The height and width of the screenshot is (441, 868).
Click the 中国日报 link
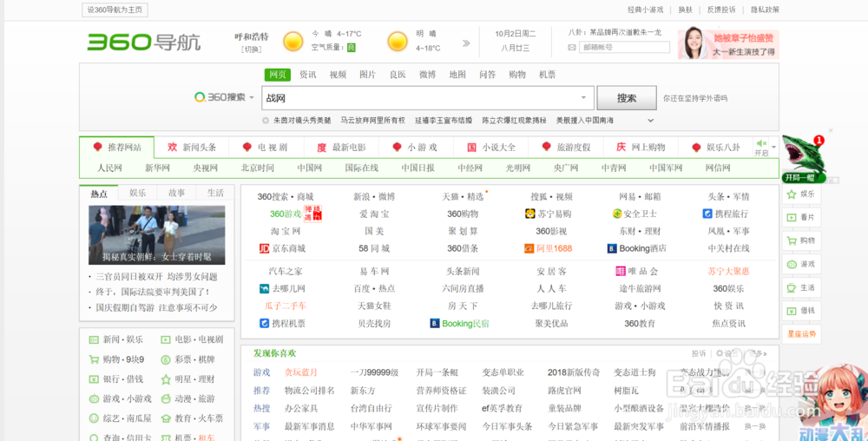tap(418, 168)
